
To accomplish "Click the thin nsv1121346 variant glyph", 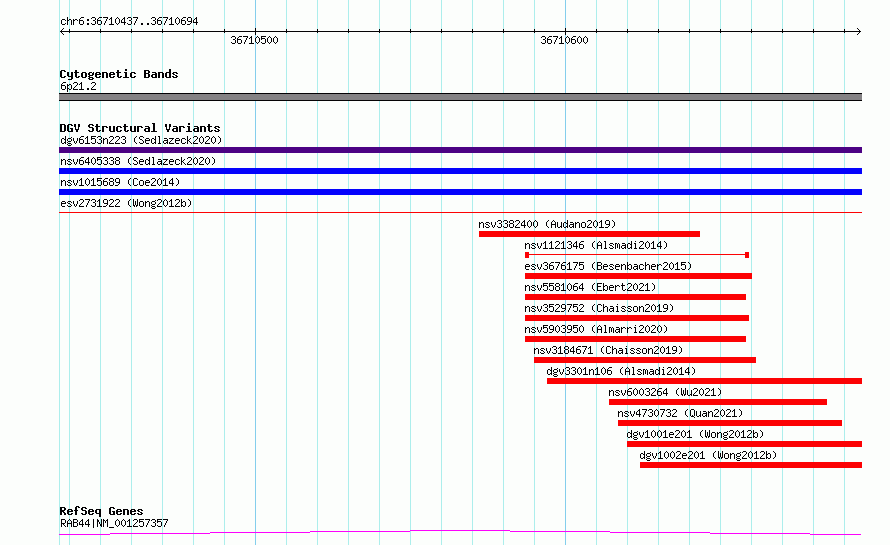I will click(x=637, y=255).
